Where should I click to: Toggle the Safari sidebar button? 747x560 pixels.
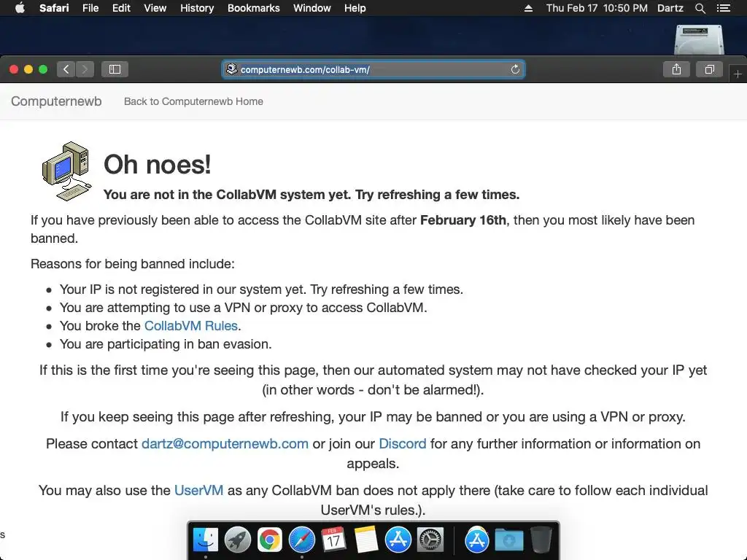pos(115,69)
